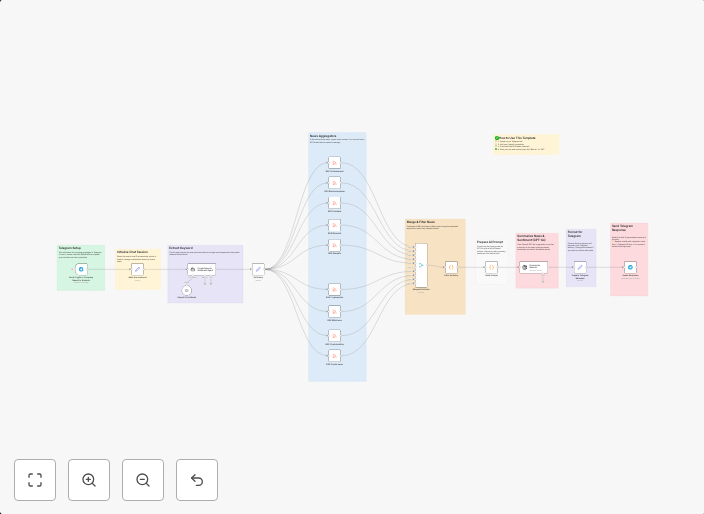
Task: Select the bottommost RSS node in News Aggregators
Action: tap(334, 355)
